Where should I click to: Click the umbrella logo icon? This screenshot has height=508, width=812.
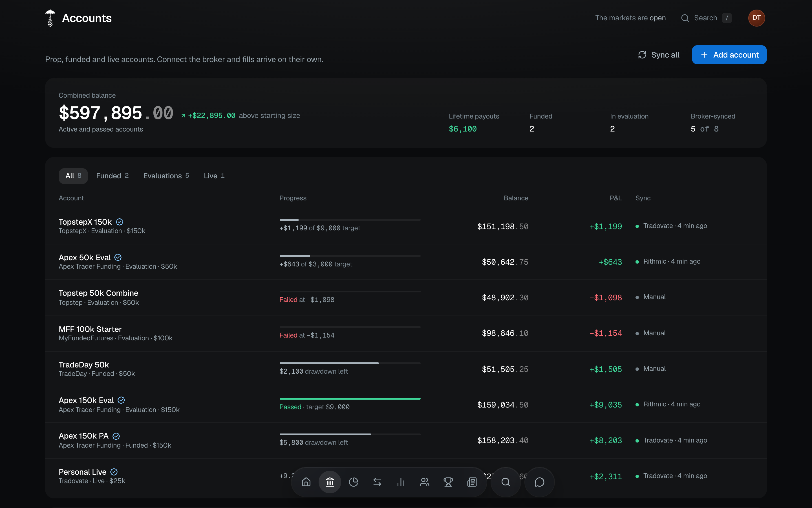point(50,18)
